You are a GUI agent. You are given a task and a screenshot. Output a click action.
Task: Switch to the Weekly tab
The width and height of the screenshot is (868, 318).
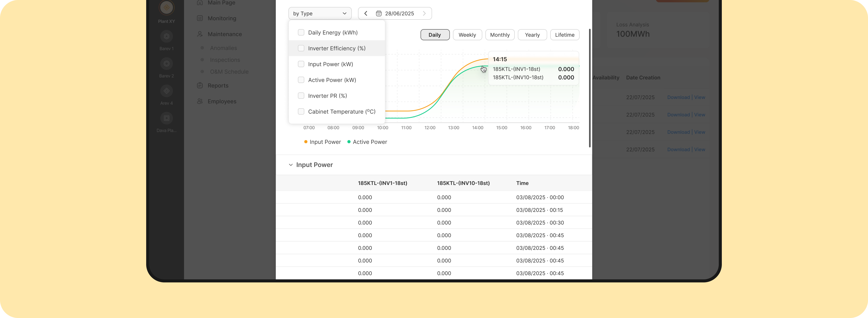coord(467,35)
